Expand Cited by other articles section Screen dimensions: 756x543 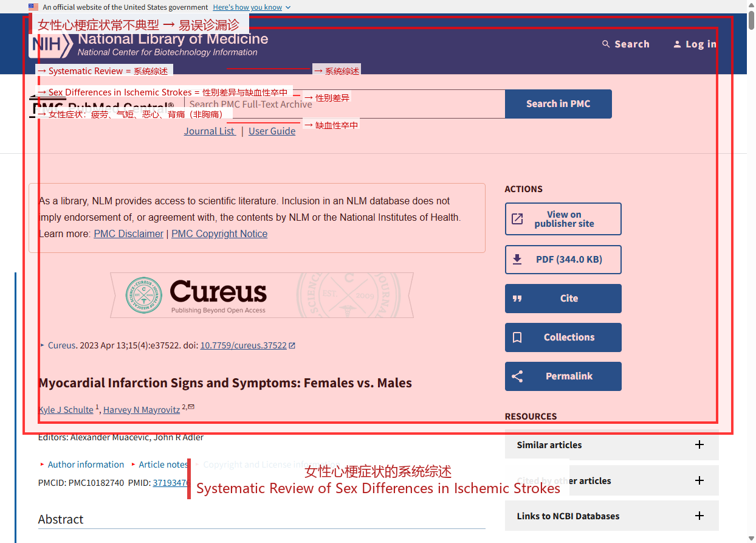[x=612, y=480]
